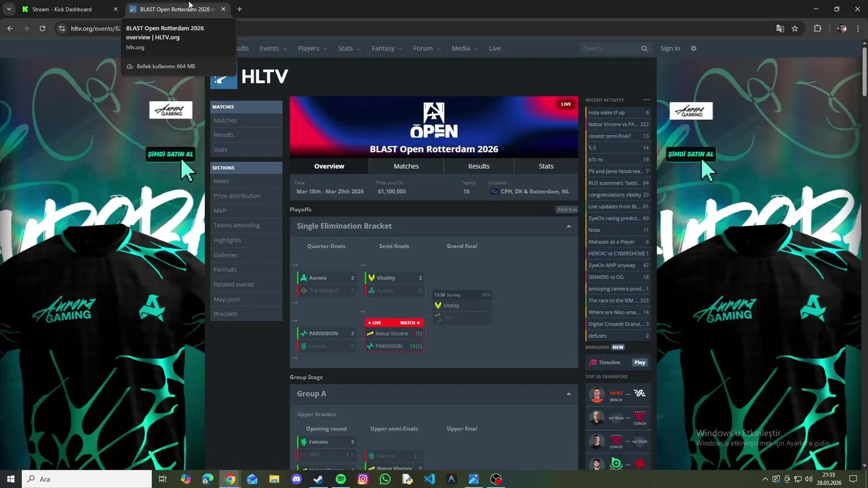Open Map pool sidebar link

226,299
